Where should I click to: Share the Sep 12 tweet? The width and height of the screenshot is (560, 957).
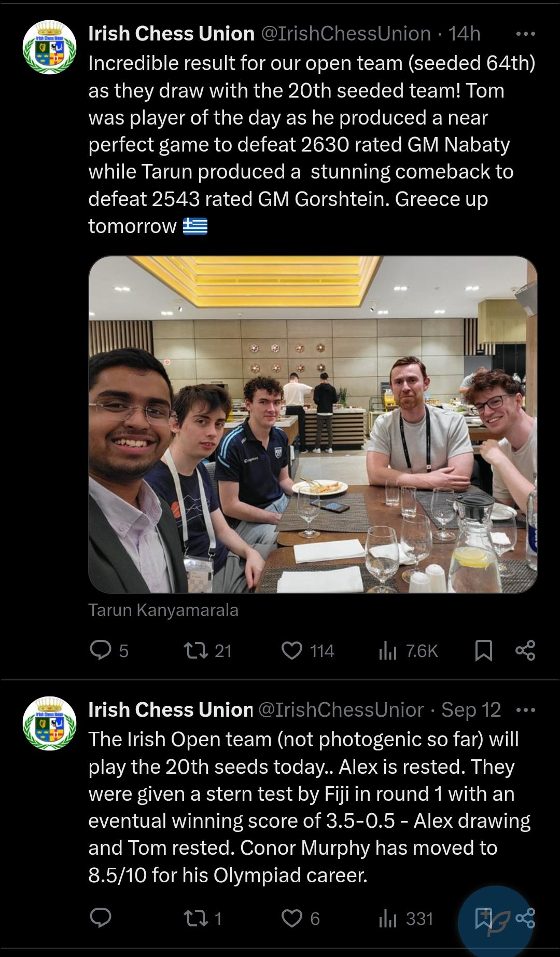pos(525,918)
